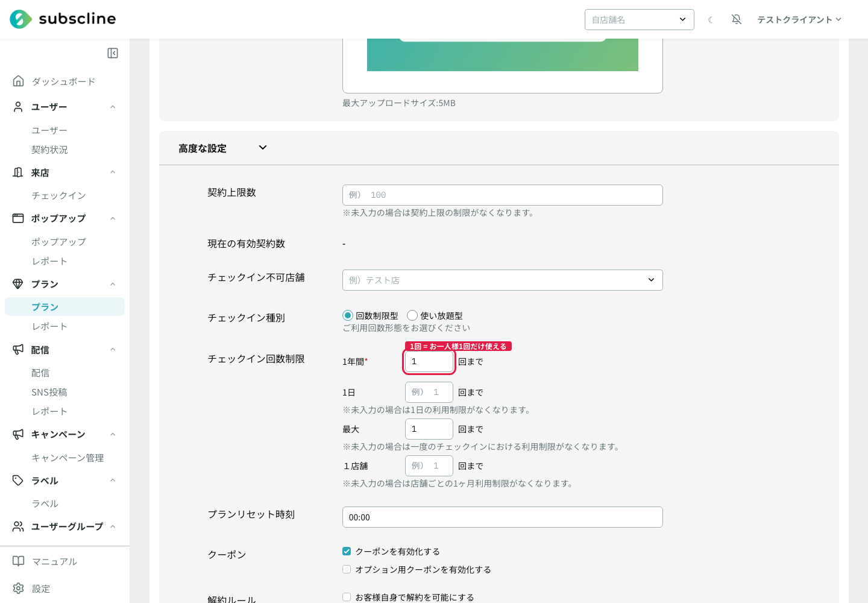
Task: Click the ポップアップ window icon
Action: point(18,218)
